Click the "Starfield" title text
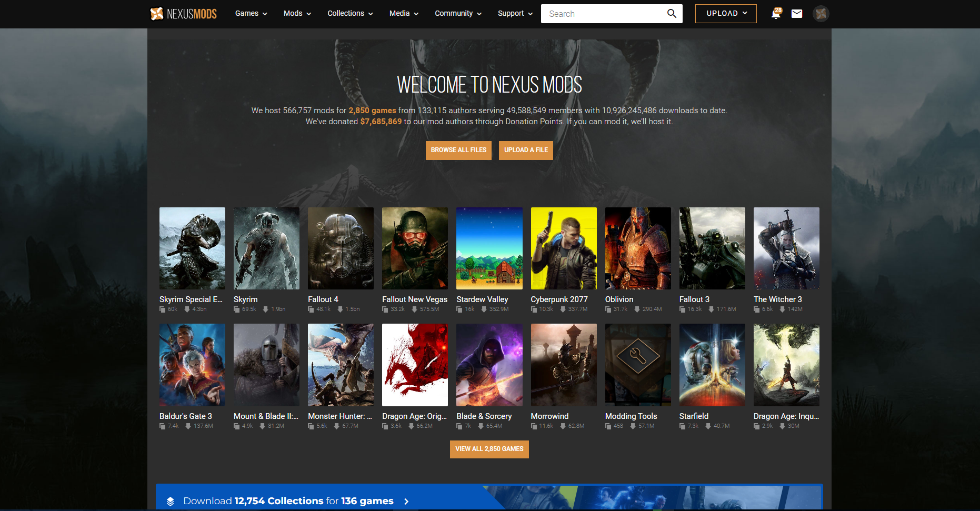This screenshot has width=980, height=511. [694, 416]
